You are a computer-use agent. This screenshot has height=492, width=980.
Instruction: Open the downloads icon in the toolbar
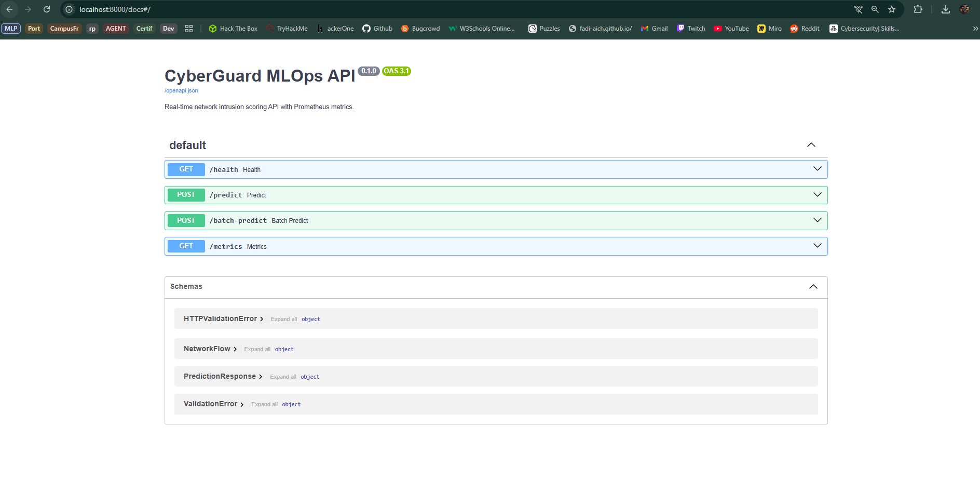click(x=946, y=9)
